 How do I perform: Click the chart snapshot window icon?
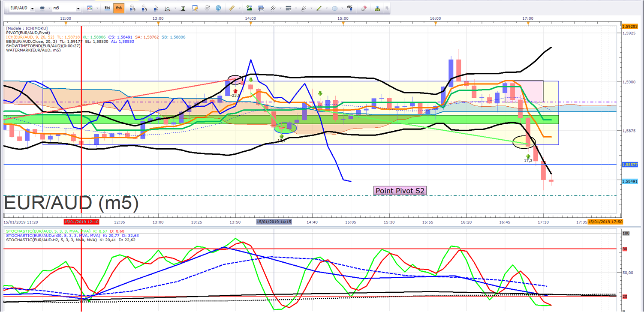pyautogui.click(x=261, y=8)
